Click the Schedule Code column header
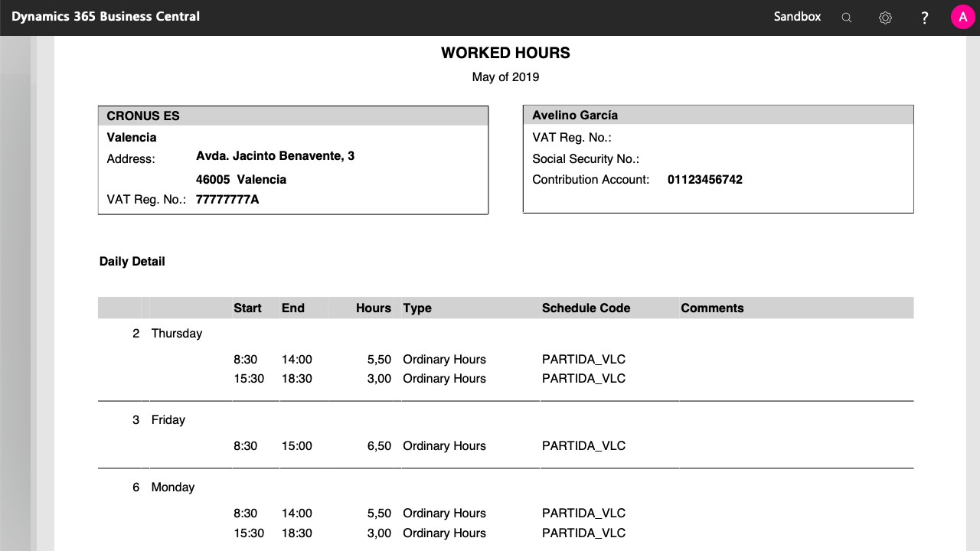This screenshot has height=551, width=980. click(x=586, y=308)
